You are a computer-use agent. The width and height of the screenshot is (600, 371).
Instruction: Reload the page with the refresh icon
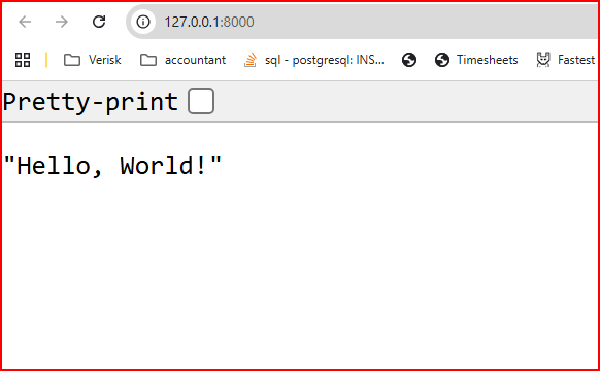tap(99, 22)
